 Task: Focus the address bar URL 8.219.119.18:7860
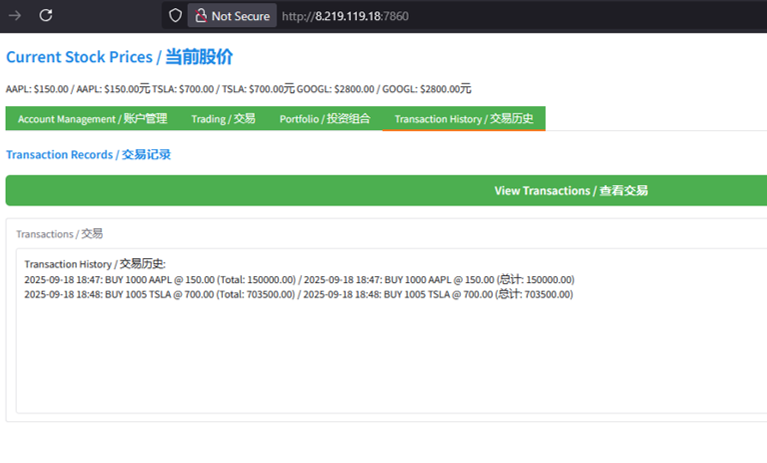pos(345,16)
